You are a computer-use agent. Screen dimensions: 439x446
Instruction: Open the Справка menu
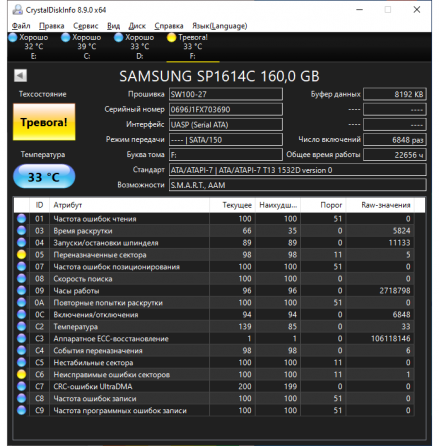(x=169, y=26)
